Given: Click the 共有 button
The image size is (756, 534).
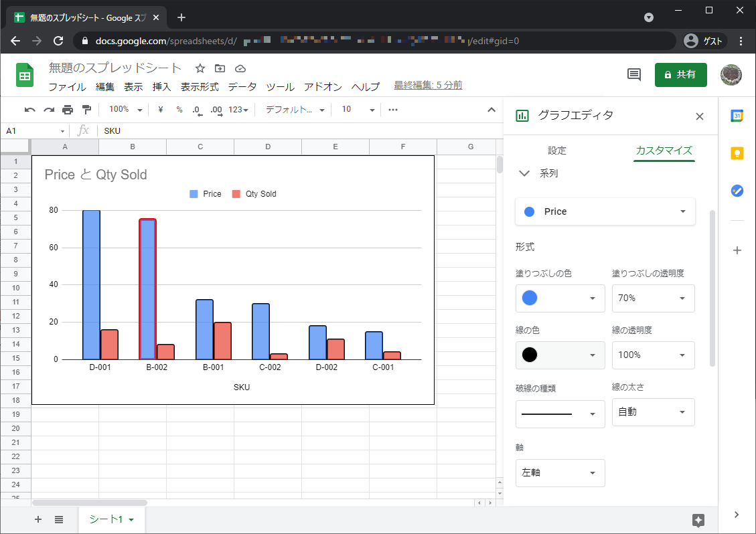Looking at the screenshot, I should coord(681,75).
